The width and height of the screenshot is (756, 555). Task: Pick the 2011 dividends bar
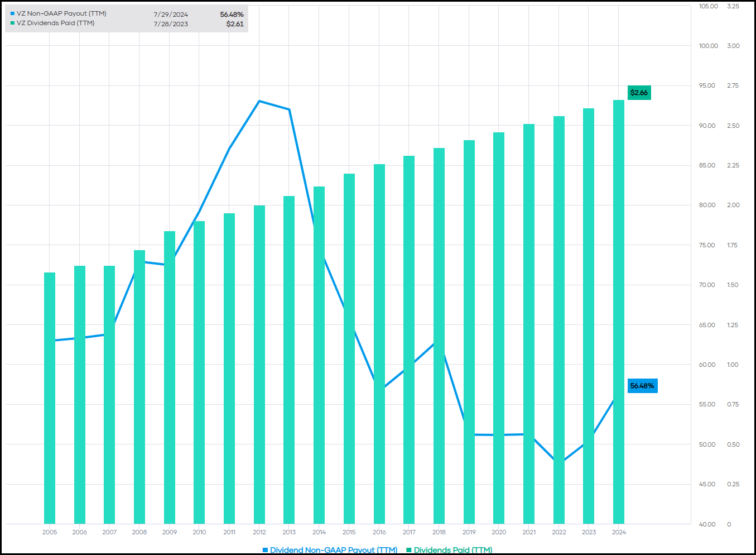[229, 369]
